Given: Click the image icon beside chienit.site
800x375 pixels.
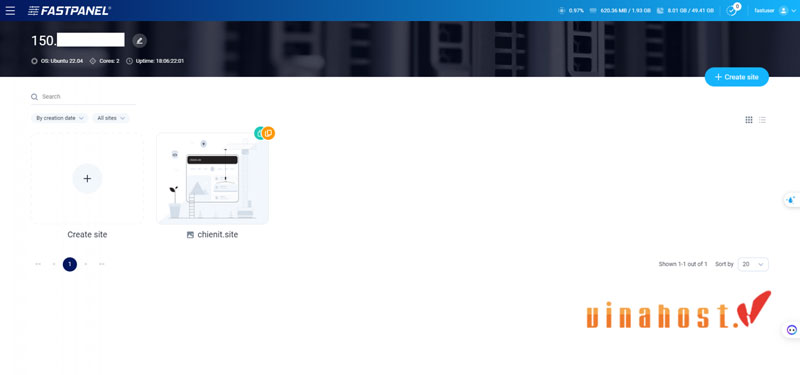Looking at the screenshot, I should tap(190, 235).
